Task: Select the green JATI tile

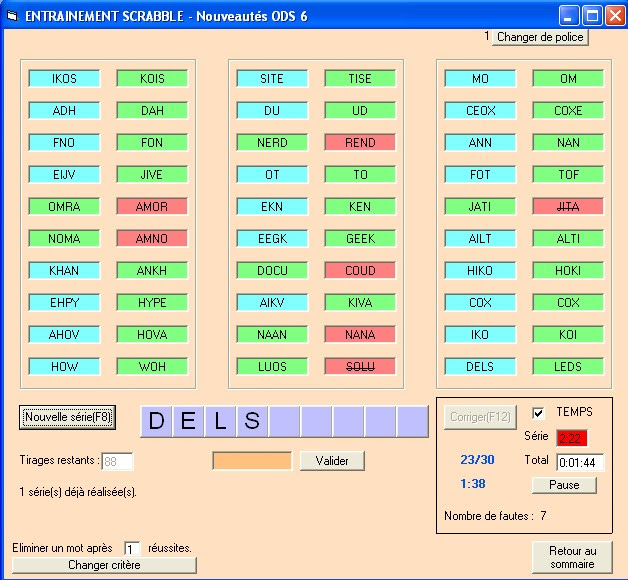Action: tap(480, 207)
